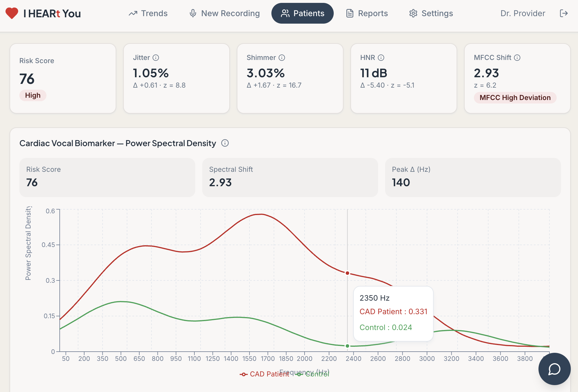Show info for the Shimmer metric
The height and width of the screenshot is (392, 578).
click(282, 58)
